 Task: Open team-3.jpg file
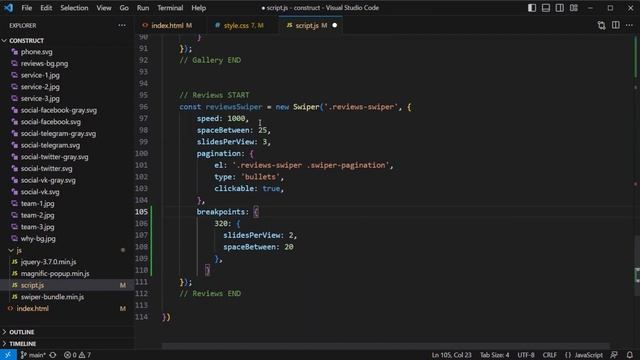(x=38, y=227)
